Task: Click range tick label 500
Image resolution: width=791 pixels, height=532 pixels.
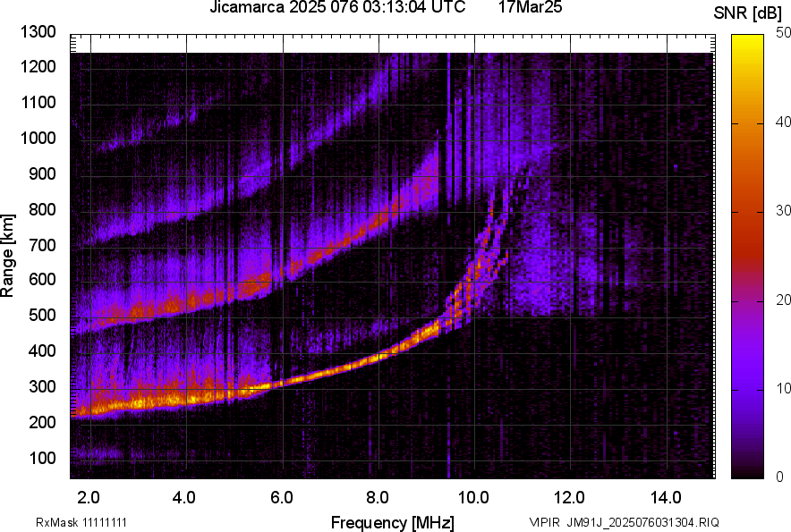Action: [x=42, y=315]
